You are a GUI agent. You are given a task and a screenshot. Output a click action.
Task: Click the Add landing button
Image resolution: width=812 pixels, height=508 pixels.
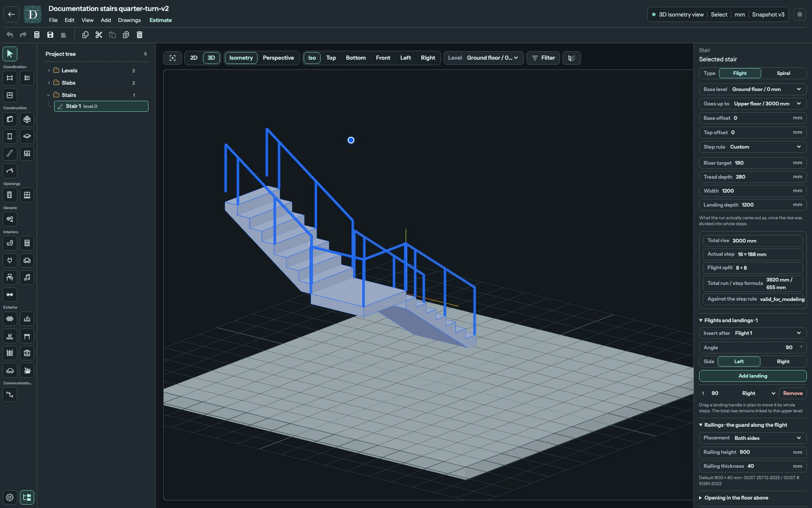pyautogui.click(x=753, y=376)
